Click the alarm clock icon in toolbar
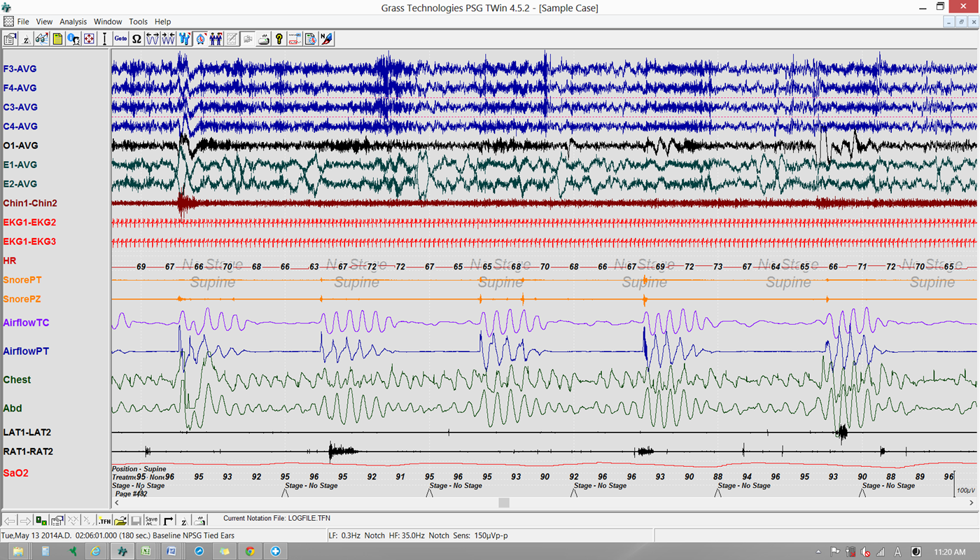This screenshot has width=980, height=560. (x=201, y=39)
